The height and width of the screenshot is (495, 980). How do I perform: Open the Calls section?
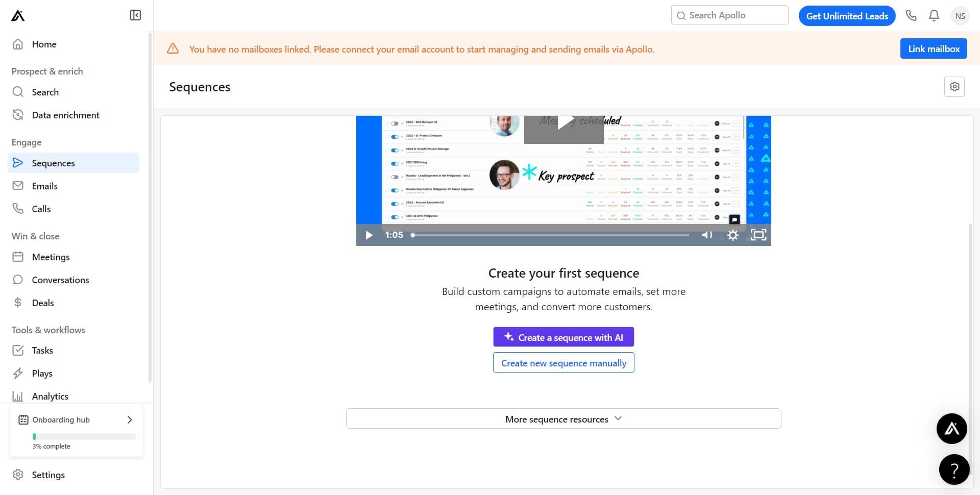(x=41, y=209)
